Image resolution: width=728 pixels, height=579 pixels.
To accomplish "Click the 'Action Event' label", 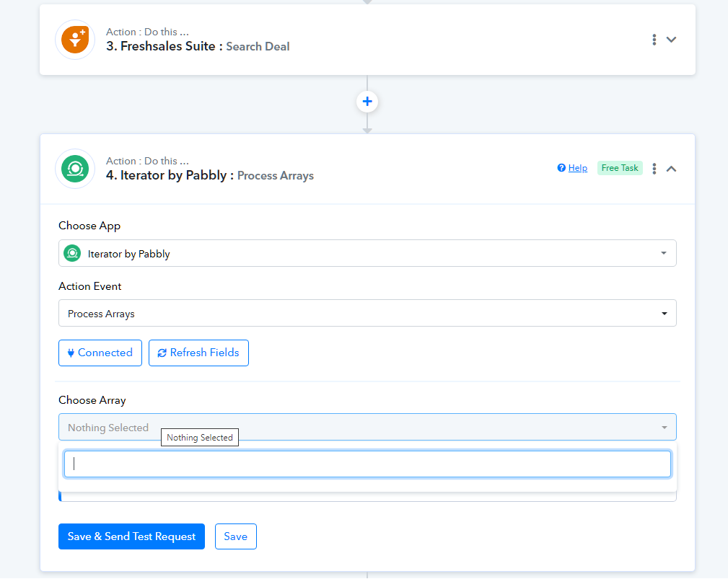I will [89, 286].
